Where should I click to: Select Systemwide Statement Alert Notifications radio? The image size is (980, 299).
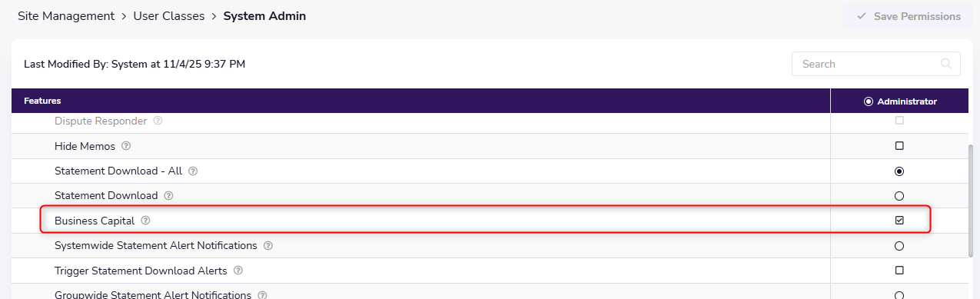(x=899, y=246)
